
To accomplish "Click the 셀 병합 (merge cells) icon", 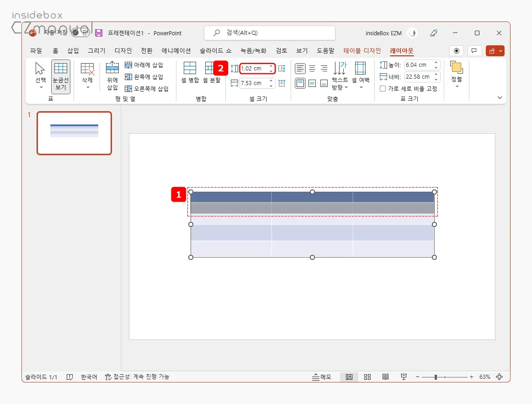I will pyautogui.click(x=190, y=69).
